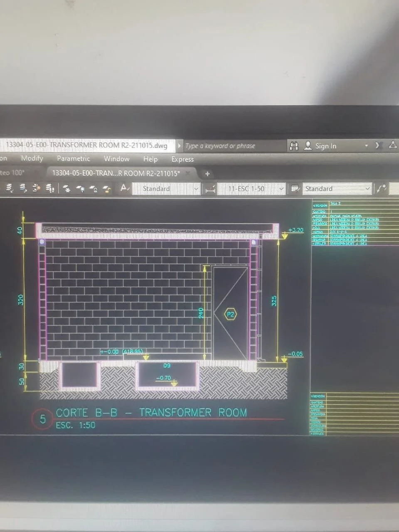Open the table style dropdown showing Standard

point(337,189)
